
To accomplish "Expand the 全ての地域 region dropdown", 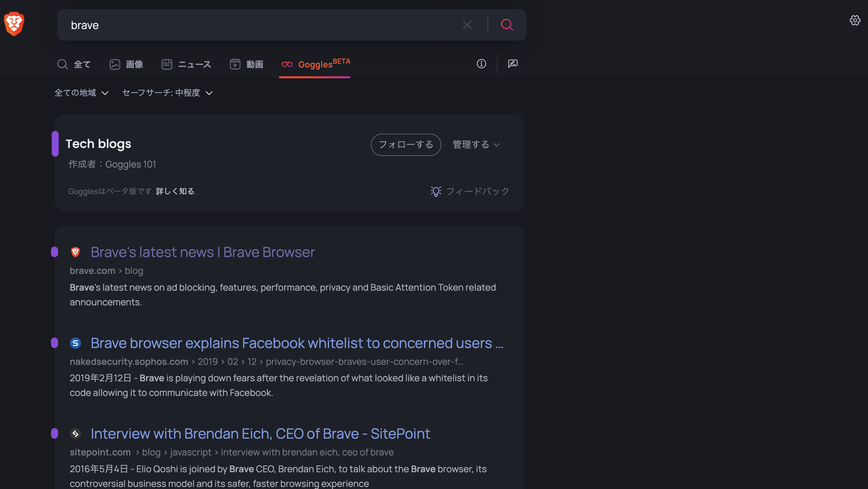I will pos(81,93).
